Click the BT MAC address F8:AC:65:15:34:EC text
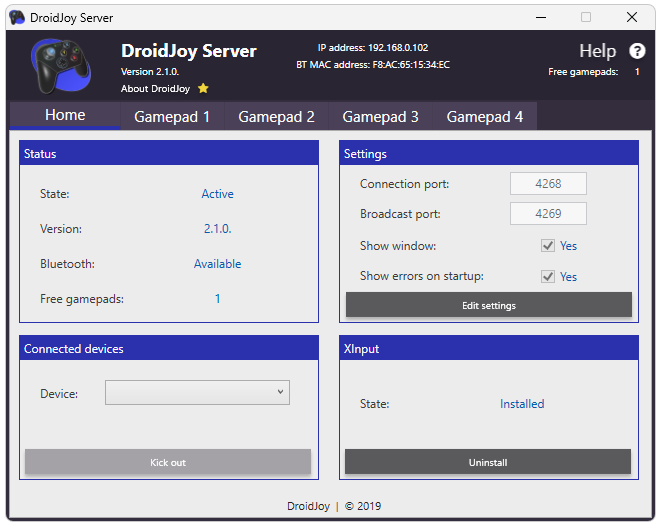Image resolution: width=658 pixels, height=523 pixels. [373, 65]
